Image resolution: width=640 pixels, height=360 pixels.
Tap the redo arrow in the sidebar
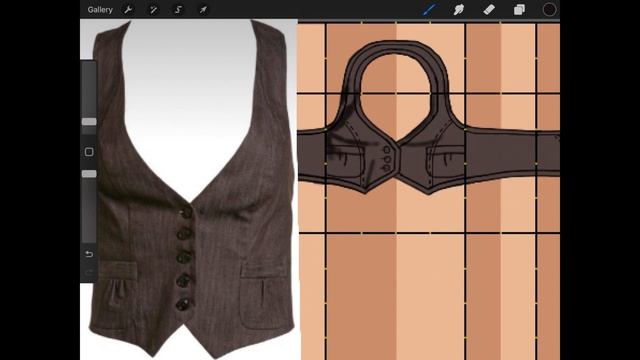click(89, 272)
